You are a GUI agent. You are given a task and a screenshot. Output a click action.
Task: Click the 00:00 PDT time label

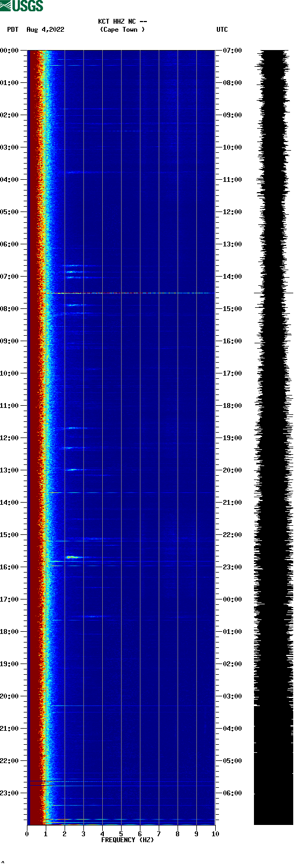point(10,51)
